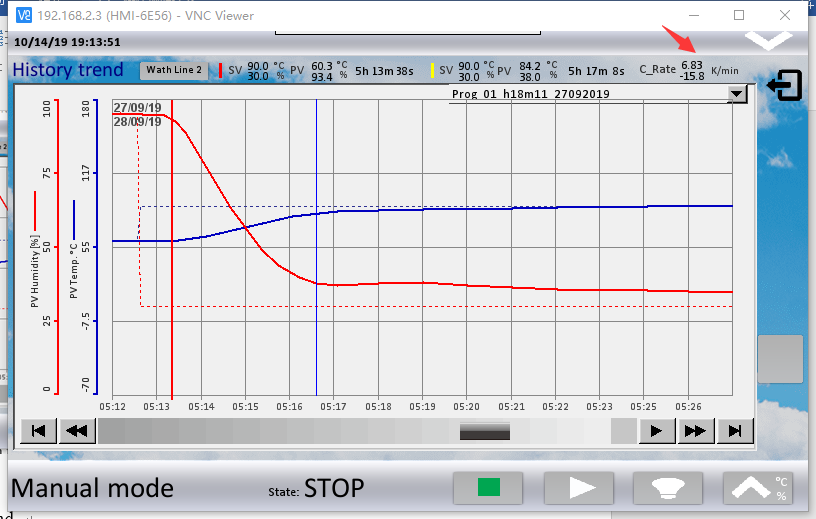Viewport: 816px width, 519px height.
Task: Jump to start of trend history
Action: [38, 431]
